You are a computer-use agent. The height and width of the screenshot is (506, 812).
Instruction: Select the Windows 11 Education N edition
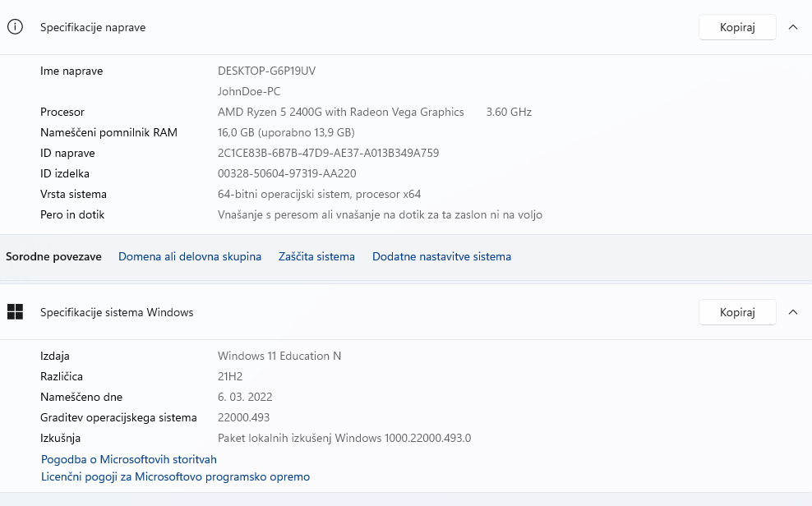(x=279, y=356)
